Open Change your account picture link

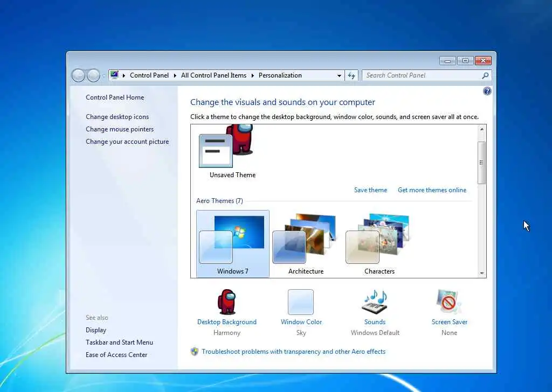[127, 142]
